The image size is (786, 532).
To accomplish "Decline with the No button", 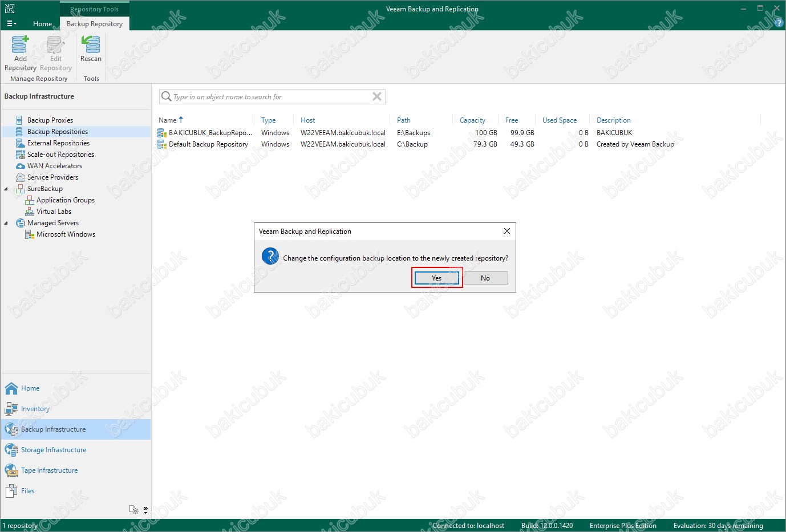I will tap(485, 278).
